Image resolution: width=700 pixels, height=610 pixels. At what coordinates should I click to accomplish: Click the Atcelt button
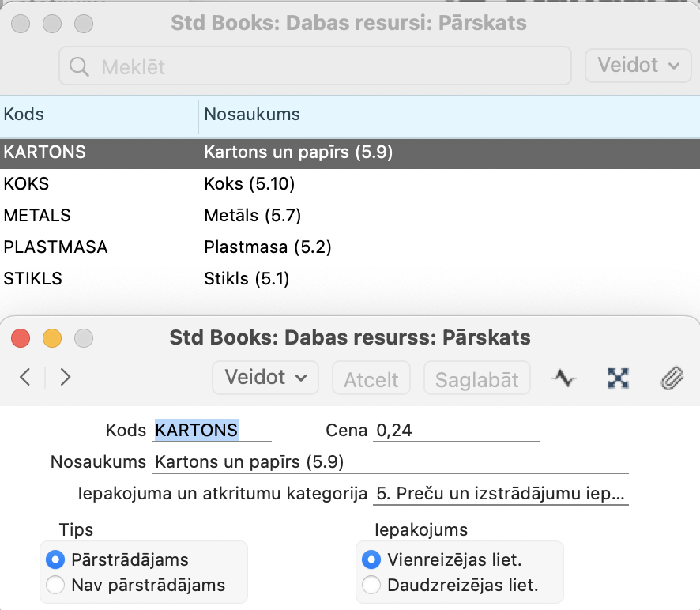pyautogui.click(x=371, y=378)
